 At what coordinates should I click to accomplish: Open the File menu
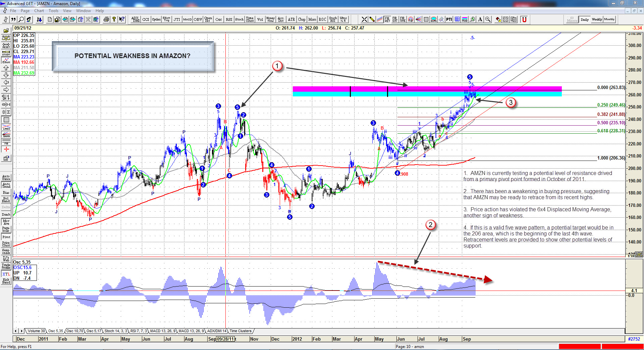pyautogui.click(x=13, y=11)
